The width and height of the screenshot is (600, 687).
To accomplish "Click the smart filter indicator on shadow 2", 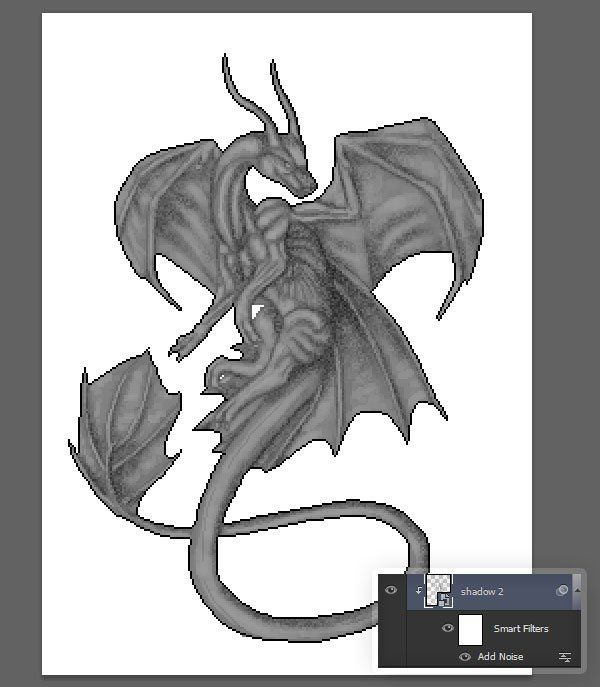I will coord(562,591).
